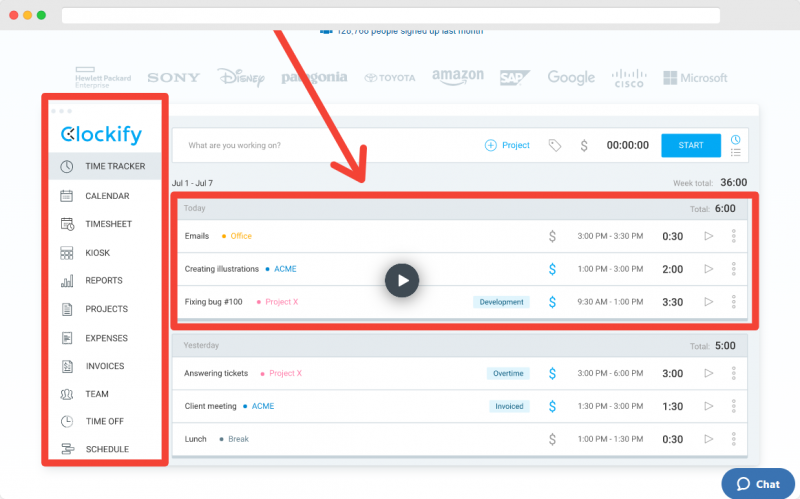The height and width of the screenshot is (499, 800).
Task: Continue timer for Client meeting entry
Action: pyautogui.click(x=709, y=406)
